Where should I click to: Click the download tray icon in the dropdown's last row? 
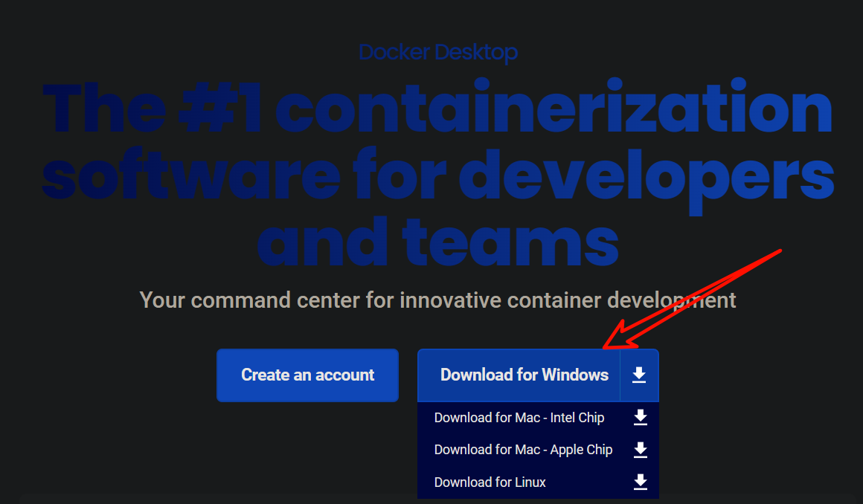(640, 482)
